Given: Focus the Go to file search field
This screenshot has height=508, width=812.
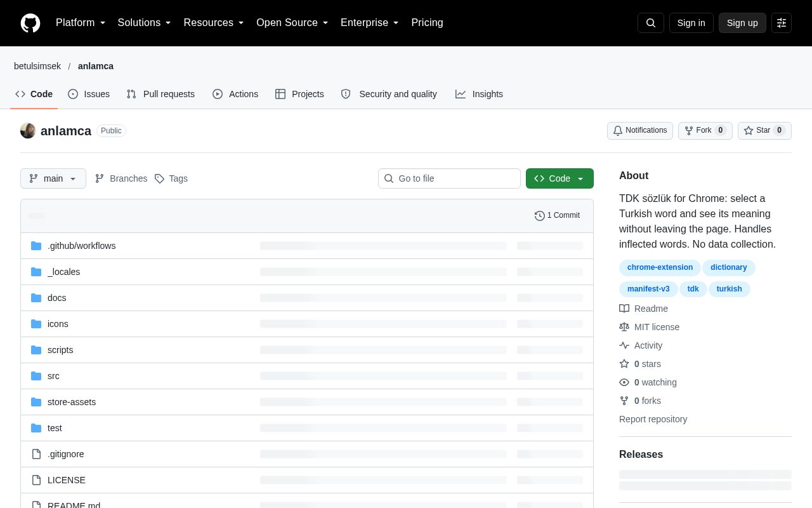Looking at the screenshot, I should tap(449, 178).
